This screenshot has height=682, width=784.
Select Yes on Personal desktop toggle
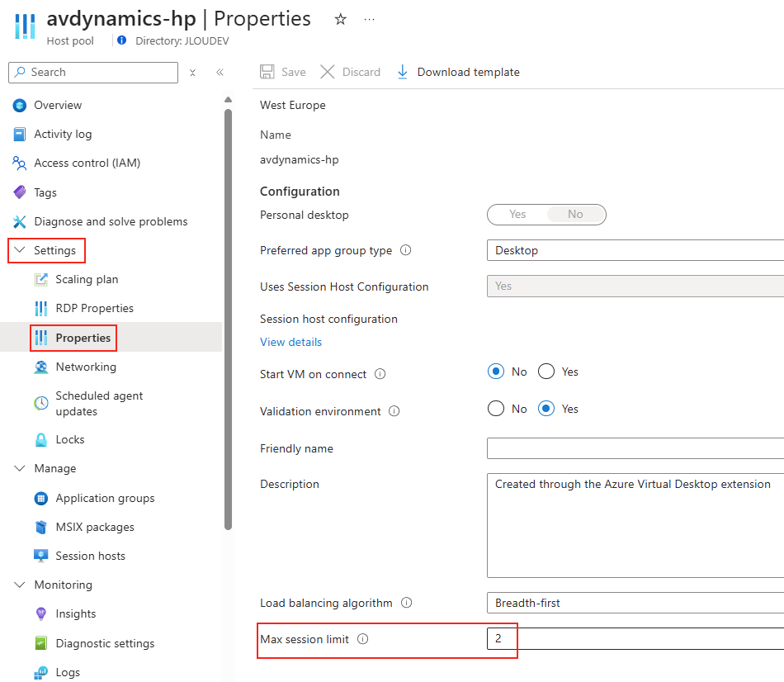coord(517,215)
